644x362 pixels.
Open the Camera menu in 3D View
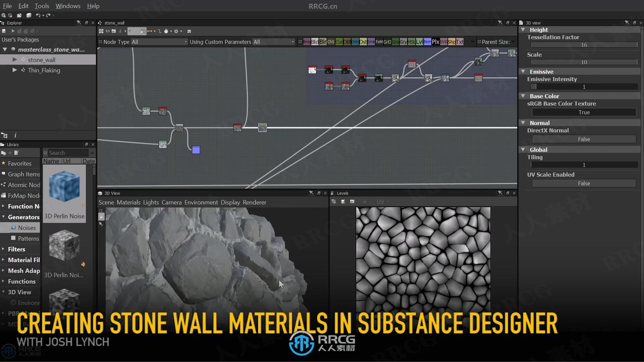click(x=172, y=202)
